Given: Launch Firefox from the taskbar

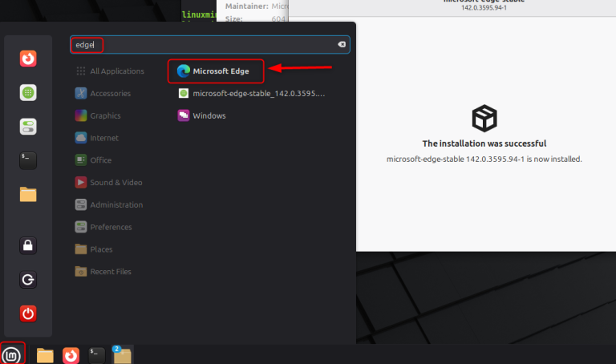Looking at the screenshot, I should pos(71,355).
